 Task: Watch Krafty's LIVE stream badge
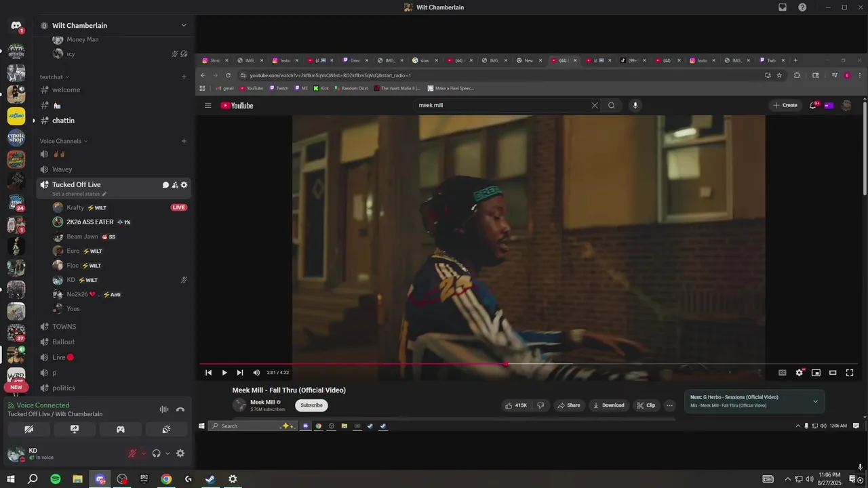coord(179,207)
